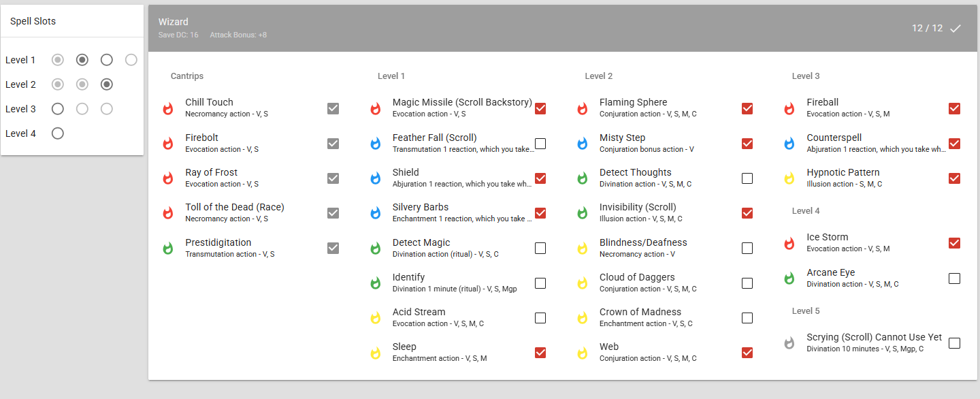This screenshot has height=399, width=980.
Task: Click the Wizard class header title
Action: point(174,22)
